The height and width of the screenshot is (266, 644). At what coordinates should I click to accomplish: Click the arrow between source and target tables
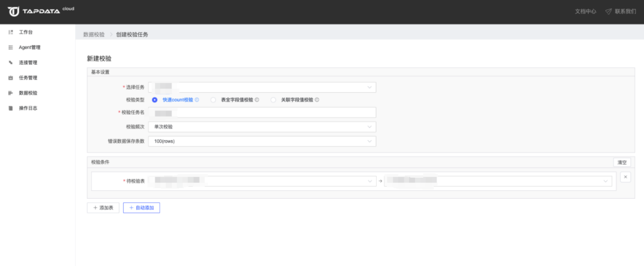(x=380, y=181)
